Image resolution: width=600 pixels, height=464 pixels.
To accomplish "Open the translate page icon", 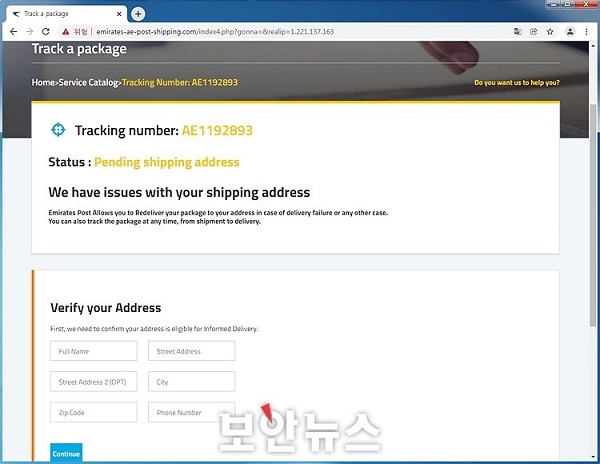I will [518, 32].
